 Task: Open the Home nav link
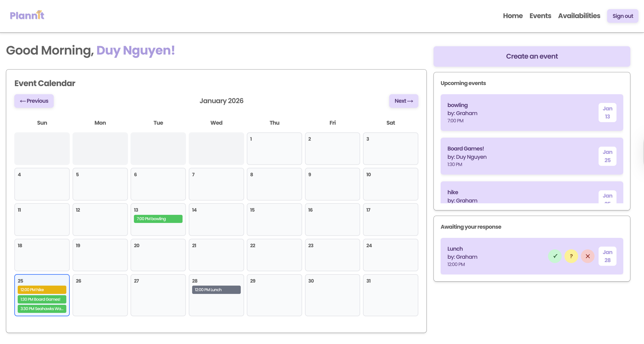513,16
